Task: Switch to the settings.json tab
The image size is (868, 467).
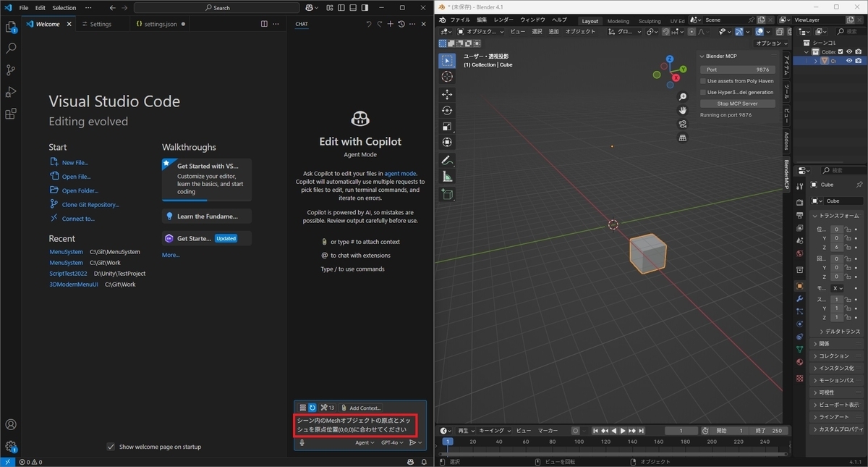Action: [160, 24]
